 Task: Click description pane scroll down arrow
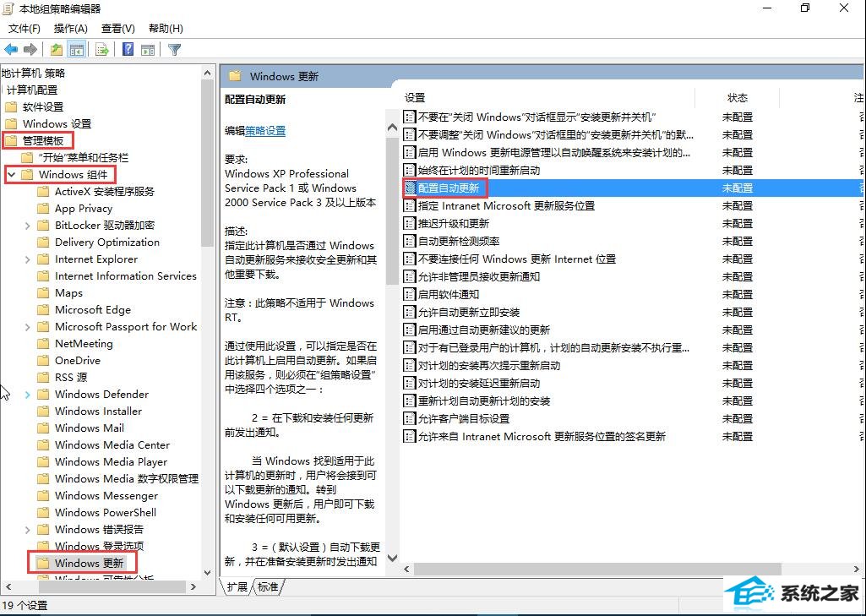pyautogui.click(x=392, y=558)
